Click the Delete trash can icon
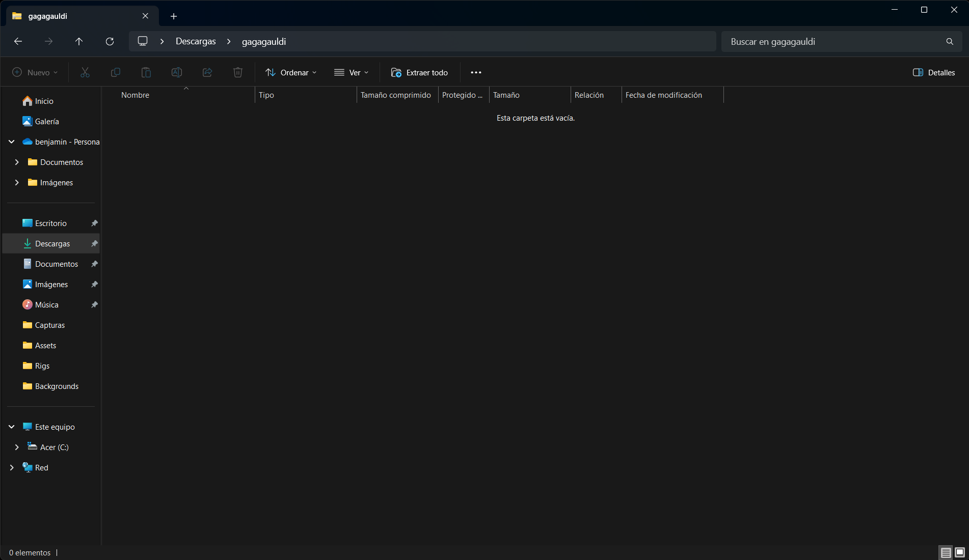This screenshot has height=560, width=969. pos(238,72)
